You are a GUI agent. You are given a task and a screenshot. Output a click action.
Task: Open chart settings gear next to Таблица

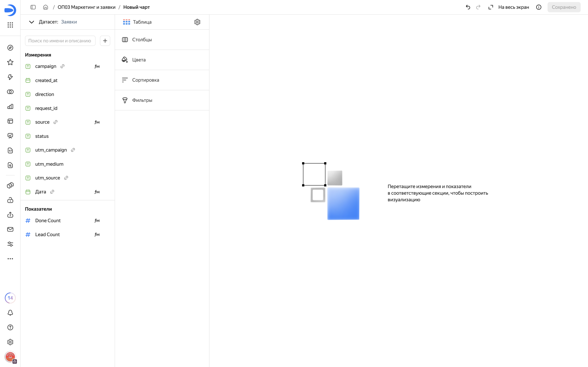[x=197, y=22]
